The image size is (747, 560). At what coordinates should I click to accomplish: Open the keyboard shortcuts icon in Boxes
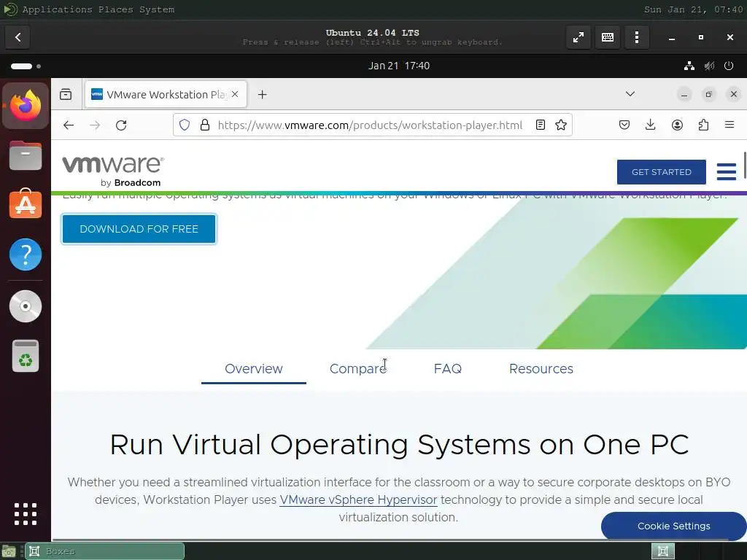(608, 37)
